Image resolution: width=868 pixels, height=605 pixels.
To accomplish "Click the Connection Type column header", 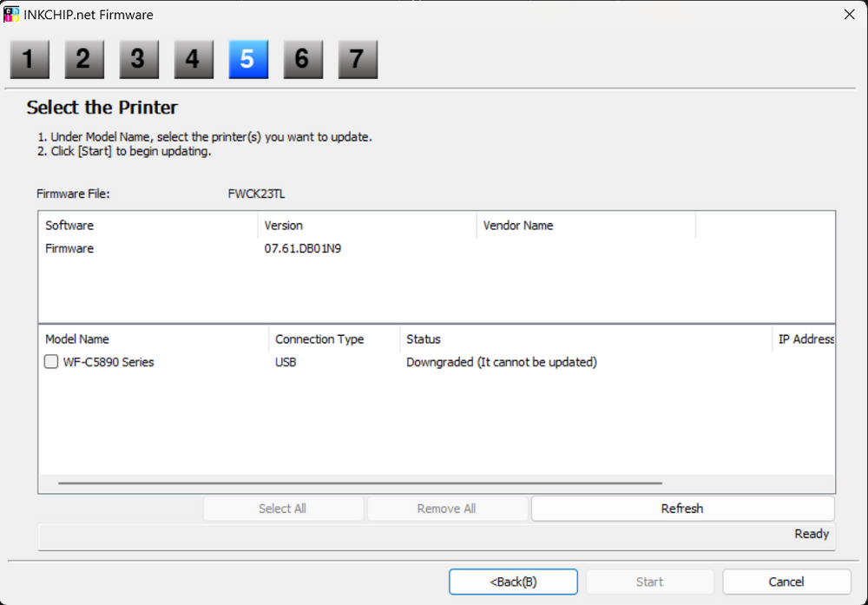I will tap(319, 339).
